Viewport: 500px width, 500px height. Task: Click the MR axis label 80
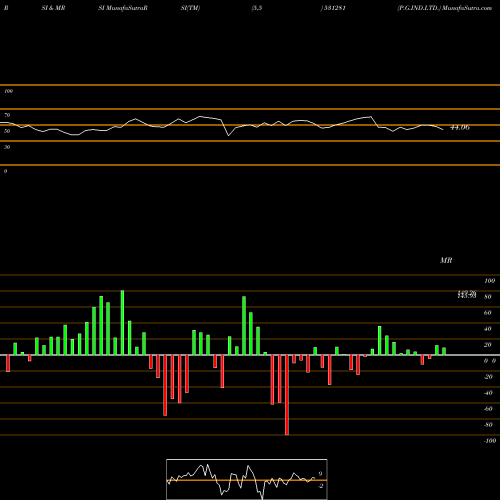coord(488,297)
